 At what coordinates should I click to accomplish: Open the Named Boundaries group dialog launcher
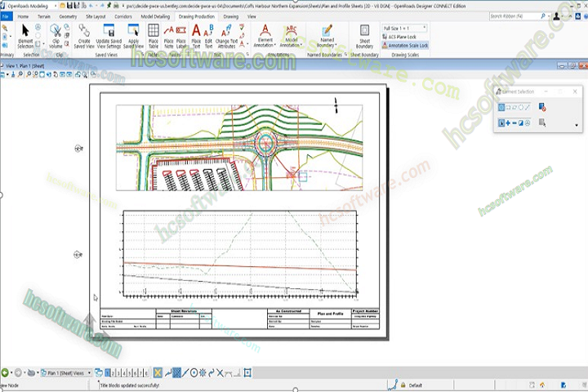click(x=345, y=55)
